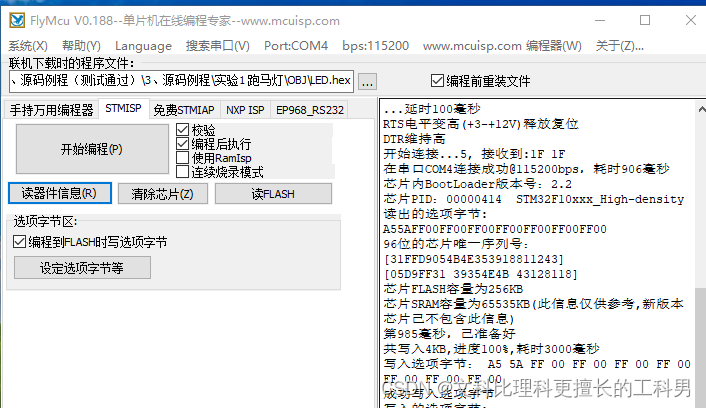Maximize the FlyMcu window
Screen dimensions: 706x408
point(645,20)
